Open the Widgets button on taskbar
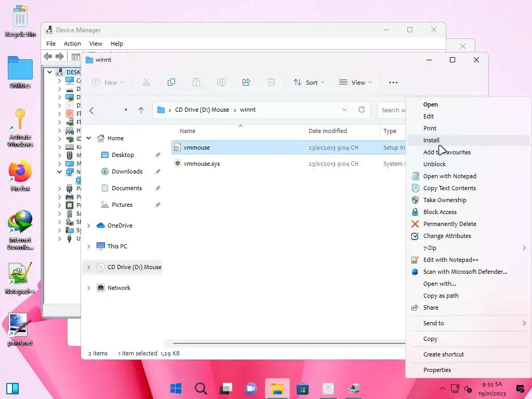Screen dimensions: 532x399 coord(12,389)
